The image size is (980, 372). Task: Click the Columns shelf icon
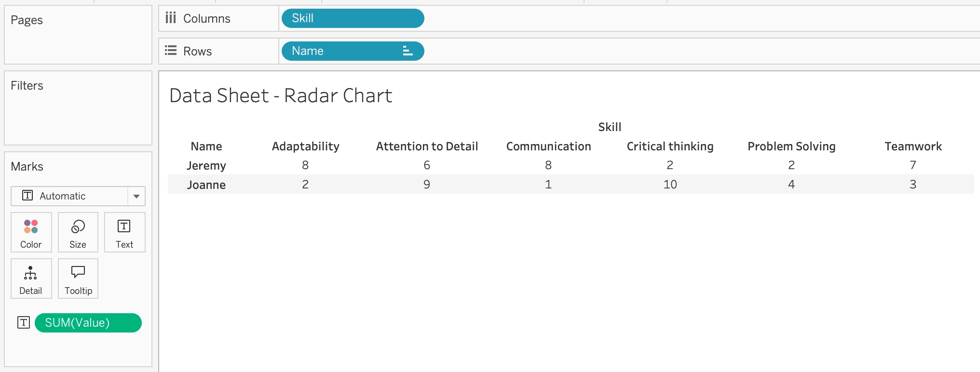pyautogui.click(x=170, y=18)
